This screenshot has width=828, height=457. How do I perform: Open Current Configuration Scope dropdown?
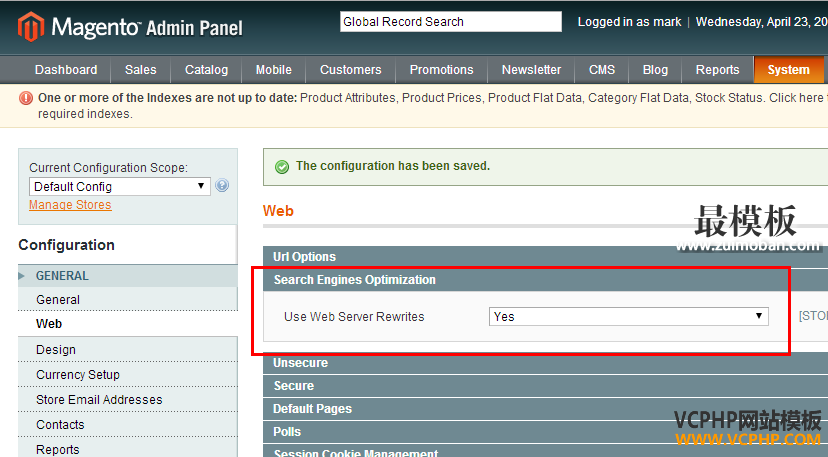pos(120,186)
